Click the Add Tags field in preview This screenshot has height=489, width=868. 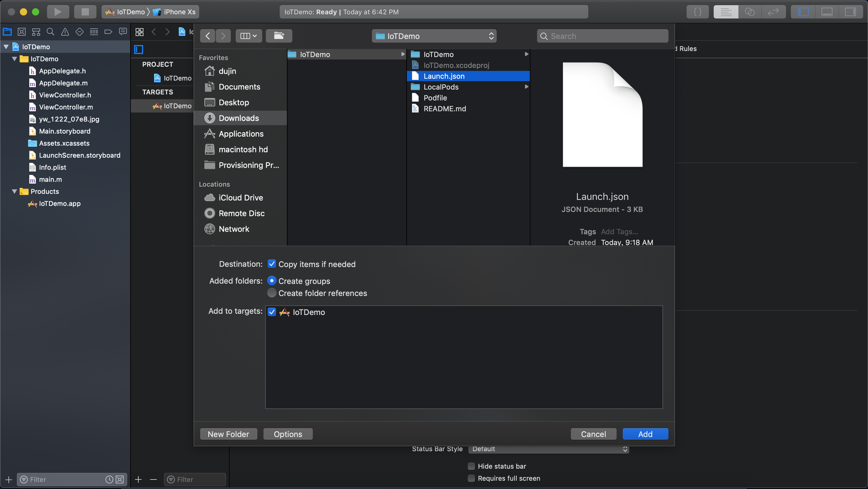(619, 232)
